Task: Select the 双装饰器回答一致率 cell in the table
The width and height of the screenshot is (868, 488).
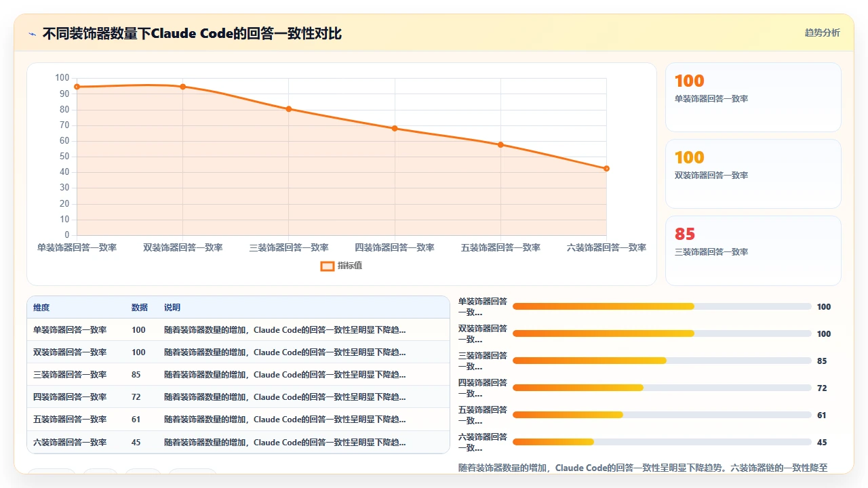Action: [x=70, y=352]
